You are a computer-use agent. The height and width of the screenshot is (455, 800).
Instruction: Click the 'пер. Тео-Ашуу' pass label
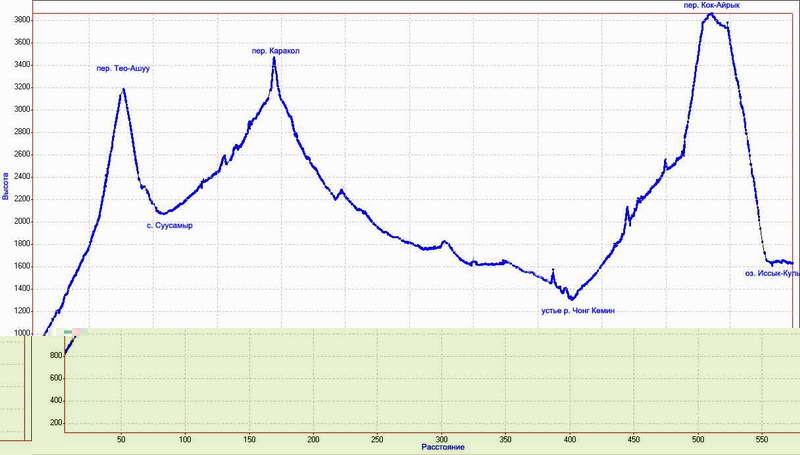click(x=123, y=68)
